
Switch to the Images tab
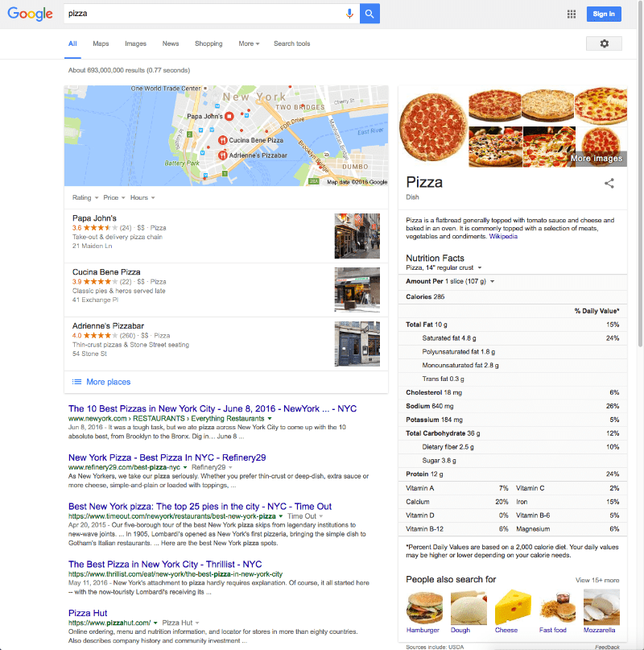point(135,43)
